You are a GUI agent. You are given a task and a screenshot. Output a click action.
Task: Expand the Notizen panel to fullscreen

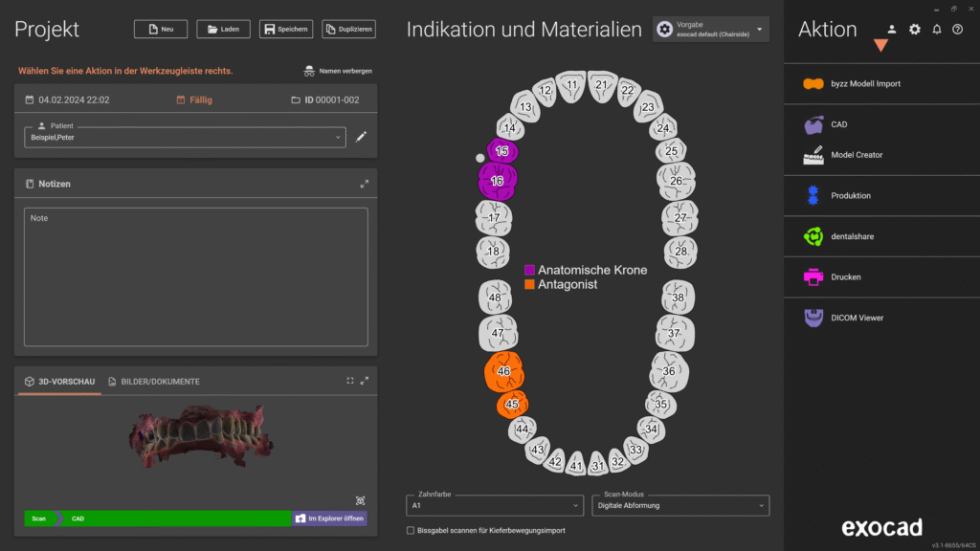[364, 184]
